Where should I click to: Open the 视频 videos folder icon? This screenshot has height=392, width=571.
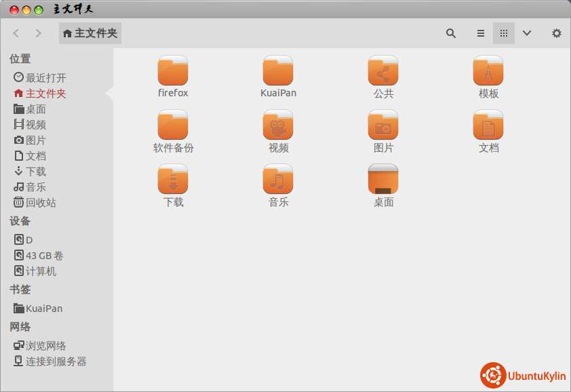tap(278, 125)
